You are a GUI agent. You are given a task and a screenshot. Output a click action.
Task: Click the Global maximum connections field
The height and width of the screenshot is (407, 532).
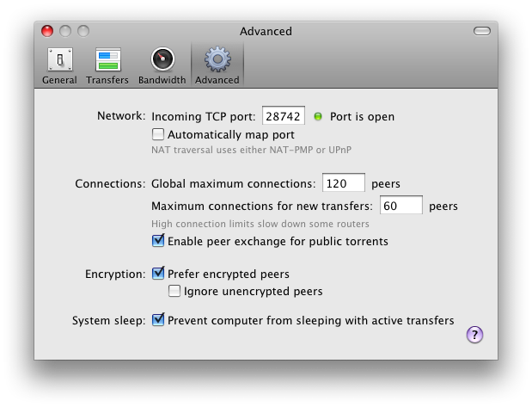[x=344, y=182]
